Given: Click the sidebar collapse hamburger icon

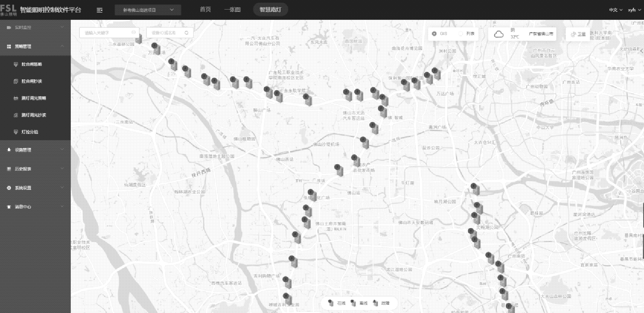Looking at the screenshot, I should tap(99, 10).
